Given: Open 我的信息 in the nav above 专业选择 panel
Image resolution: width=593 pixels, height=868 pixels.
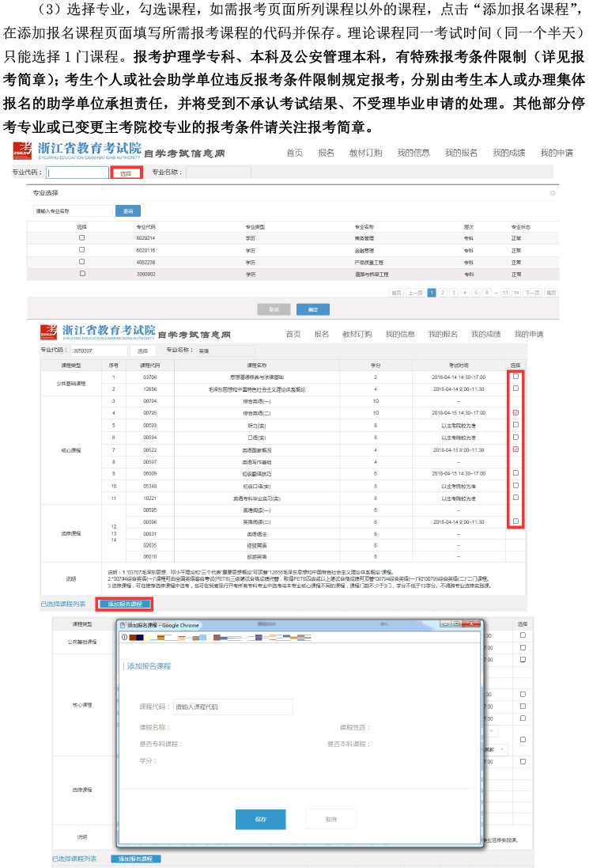Looking at the screenshot, I should coord(414,153).
